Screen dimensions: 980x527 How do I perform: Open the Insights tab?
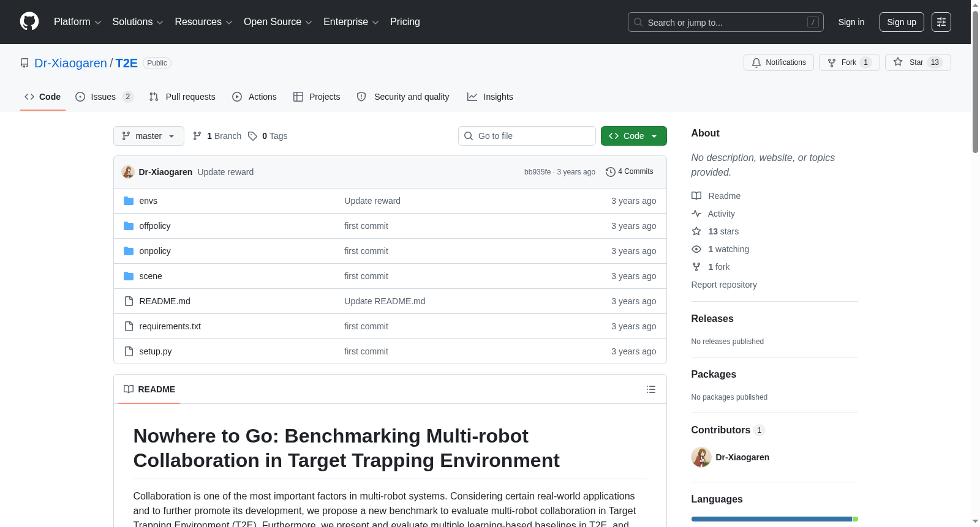point(490,97)
